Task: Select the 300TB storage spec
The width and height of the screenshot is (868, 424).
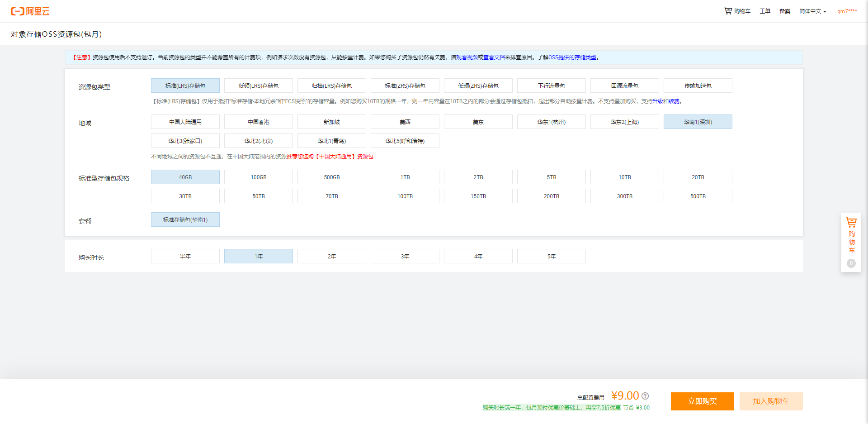Action: coord(625,196)
